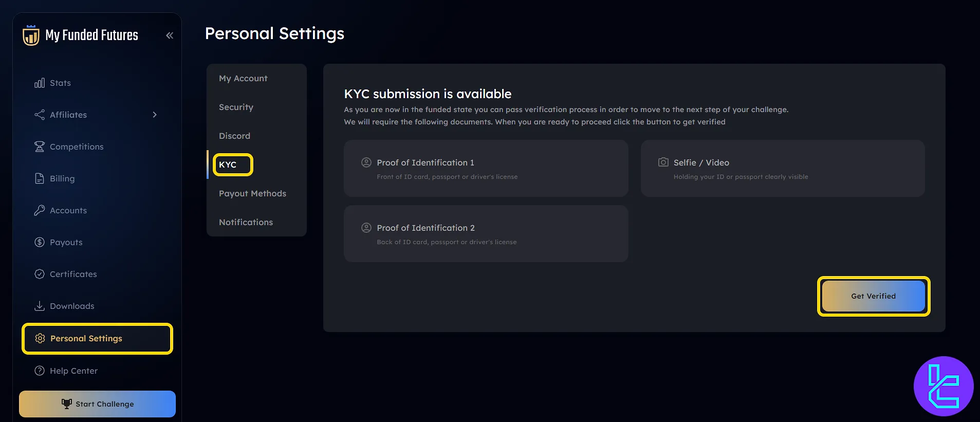980x422 pixels.
Task: Click the Proof of Identification 2 card
Action: [x=486, y=234]
